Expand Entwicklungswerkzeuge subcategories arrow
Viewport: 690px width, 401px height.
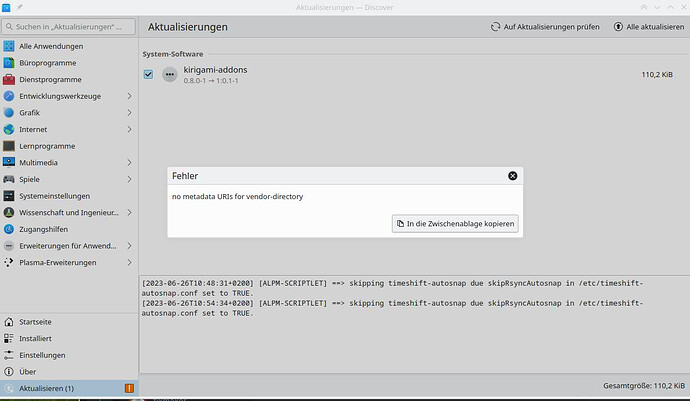(129, 96)
